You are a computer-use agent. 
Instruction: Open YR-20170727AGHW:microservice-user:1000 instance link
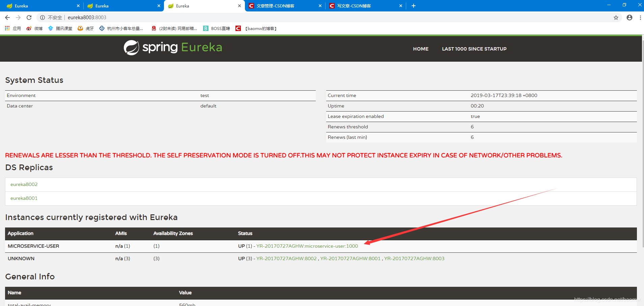[307, 246]
